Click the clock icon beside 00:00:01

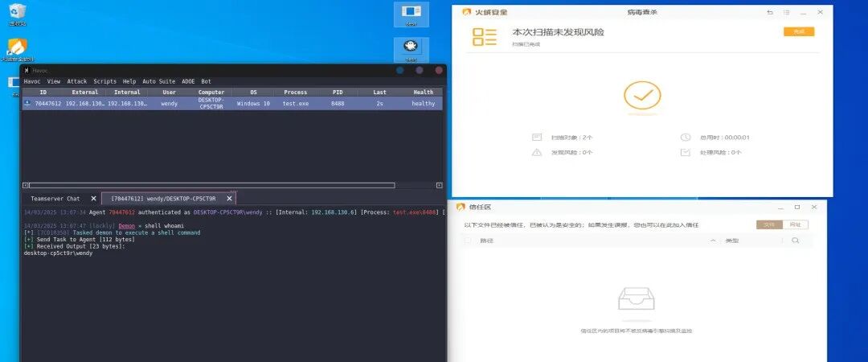686,137
